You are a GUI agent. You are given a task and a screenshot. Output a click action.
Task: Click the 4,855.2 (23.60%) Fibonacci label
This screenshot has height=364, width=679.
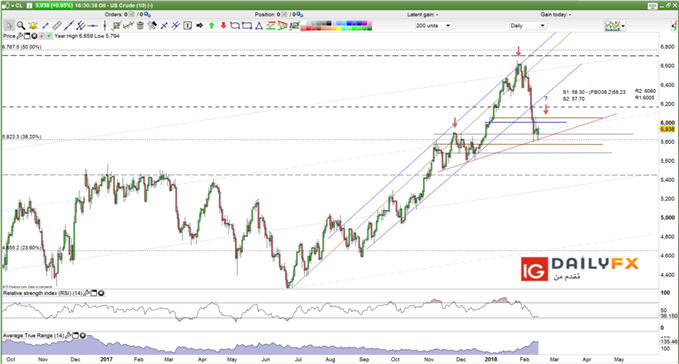tap(22, 248)
